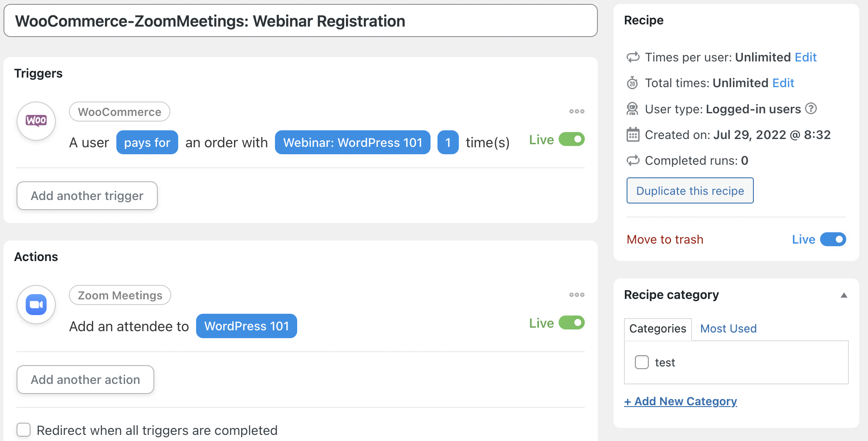Open the WooCommerce trigger options menu (three dots)
868x441 pixels.
[x=576, y=112]
